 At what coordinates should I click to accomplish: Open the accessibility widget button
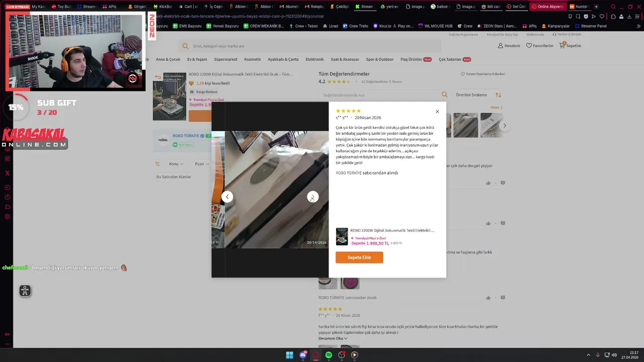tap(25, 291)
